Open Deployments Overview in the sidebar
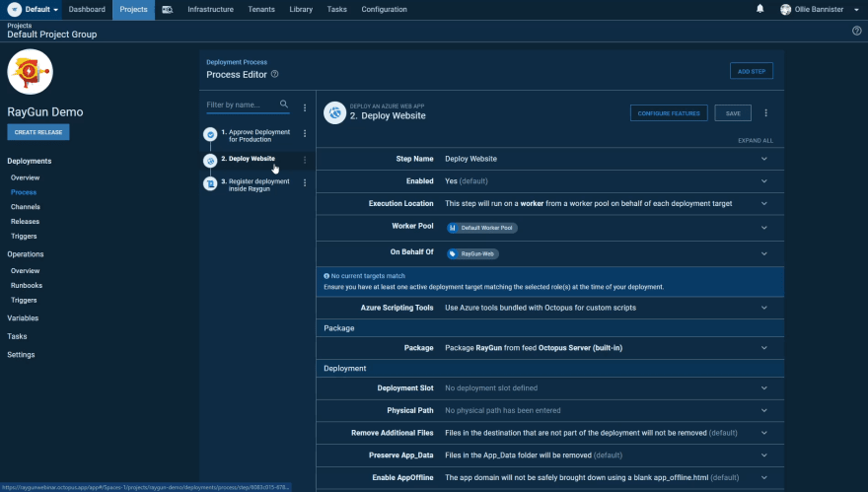Screen dimensions: 868x492 [x=25, y=177]
